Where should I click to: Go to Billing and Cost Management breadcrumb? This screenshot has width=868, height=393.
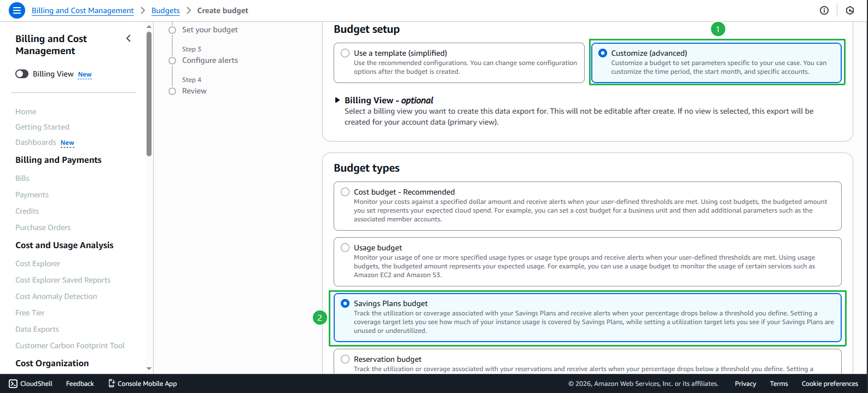83,10
